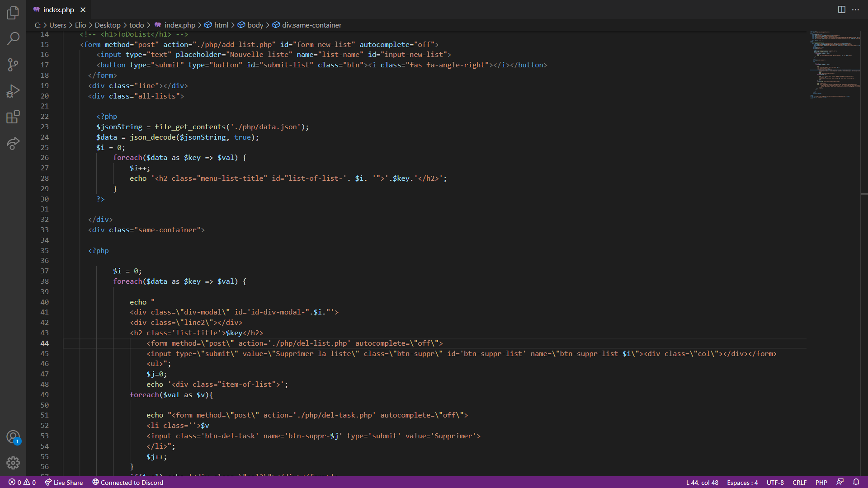
Task: Open notifications bell icon
Action: tap(856, 482)
